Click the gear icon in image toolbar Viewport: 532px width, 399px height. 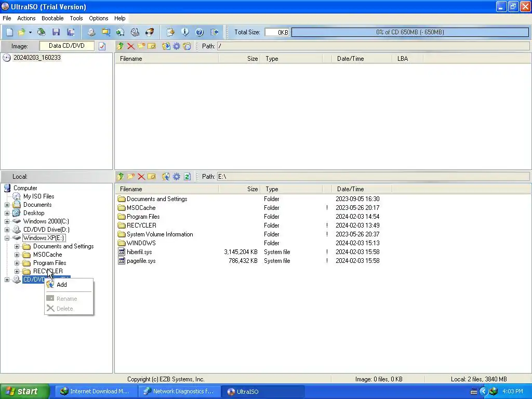[177, 46]
